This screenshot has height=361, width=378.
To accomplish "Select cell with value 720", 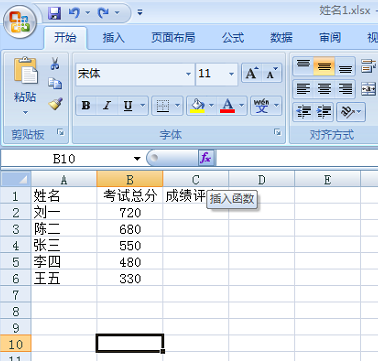I will (x=130, y=212).
